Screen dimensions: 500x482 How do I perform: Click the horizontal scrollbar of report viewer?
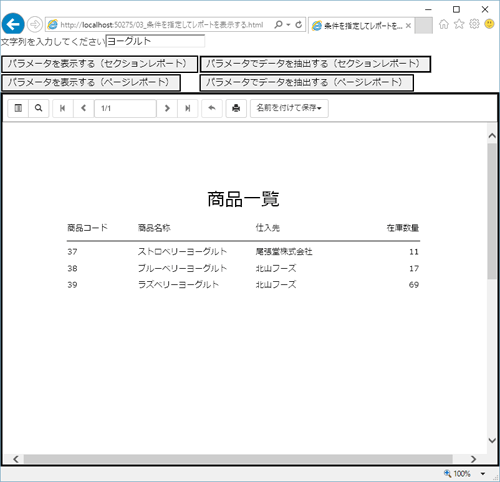(238, 459)
